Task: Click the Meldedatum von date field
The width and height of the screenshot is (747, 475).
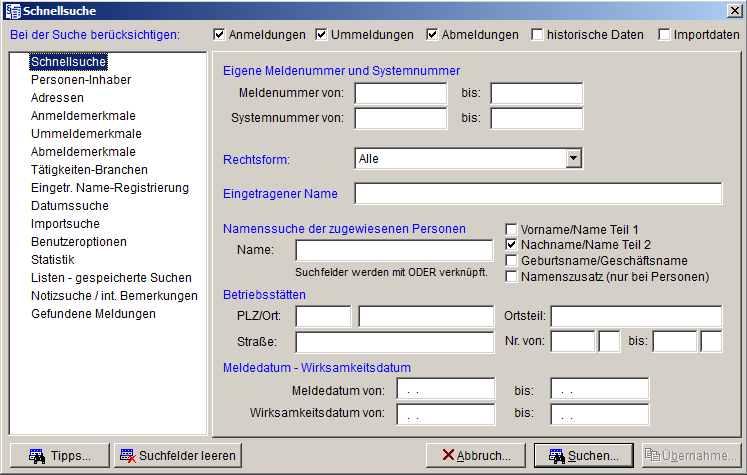Action: coord(446,389)
